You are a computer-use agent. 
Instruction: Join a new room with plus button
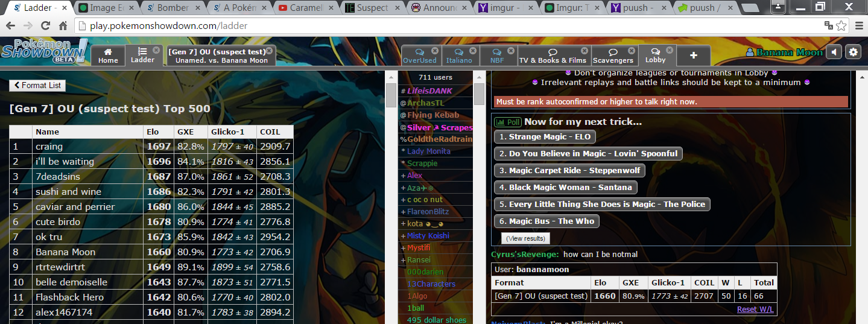click(x=694, y=55)
